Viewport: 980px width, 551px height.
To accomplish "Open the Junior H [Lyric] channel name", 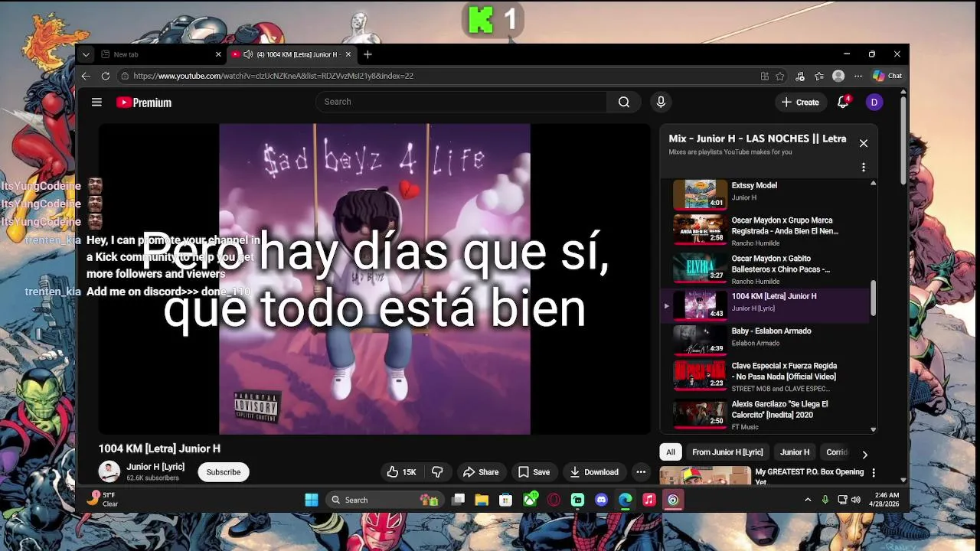I will [x=155, y=467].
